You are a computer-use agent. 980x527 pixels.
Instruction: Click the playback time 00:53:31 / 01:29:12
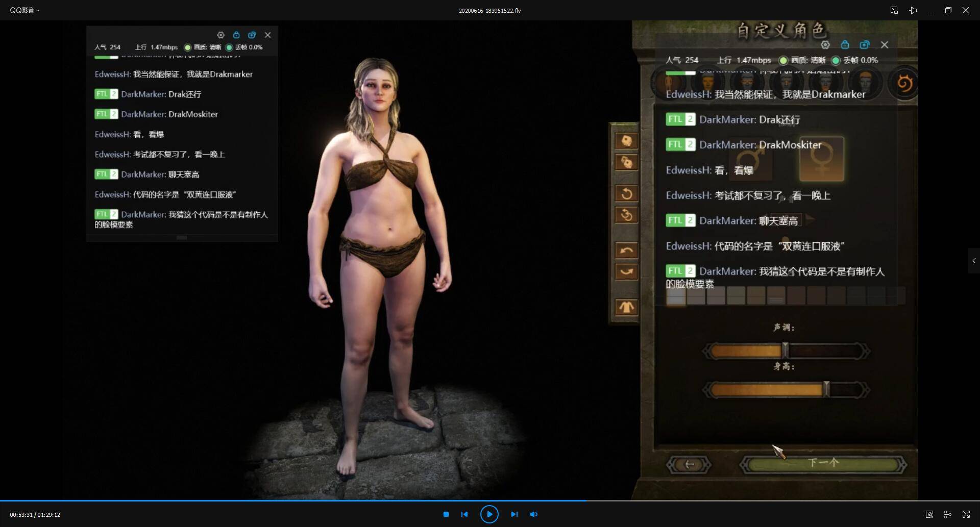(x=35, y=515)
